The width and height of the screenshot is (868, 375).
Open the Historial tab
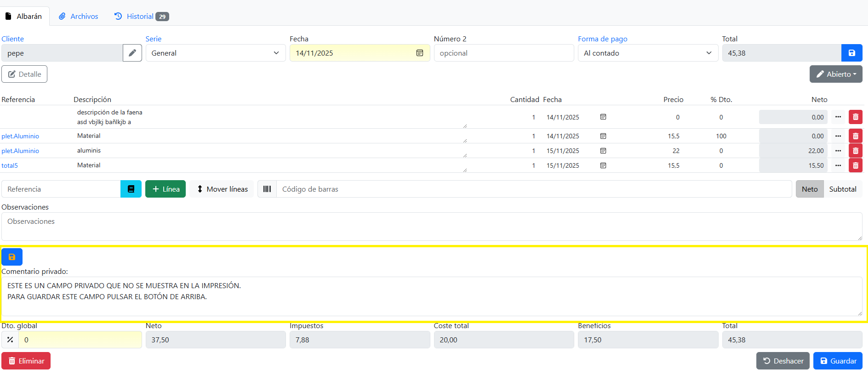(x=141, y=16)
